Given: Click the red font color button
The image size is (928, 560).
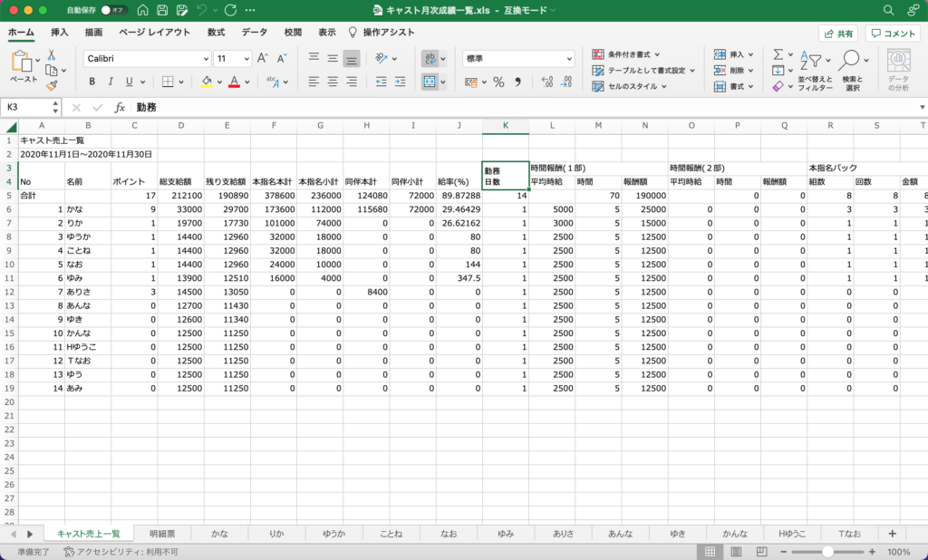Looking at the screenshot, I should (235, 82).
